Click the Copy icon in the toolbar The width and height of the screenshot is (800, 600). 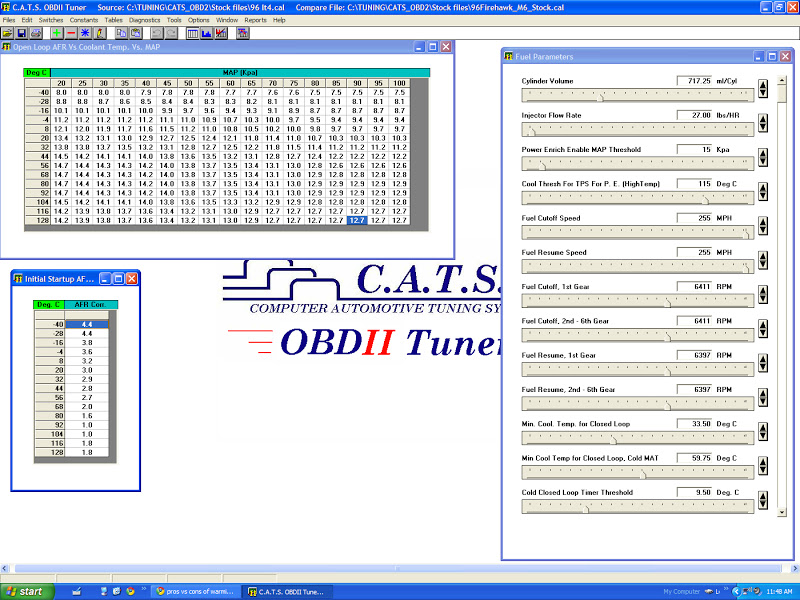[x=121, y=33]
